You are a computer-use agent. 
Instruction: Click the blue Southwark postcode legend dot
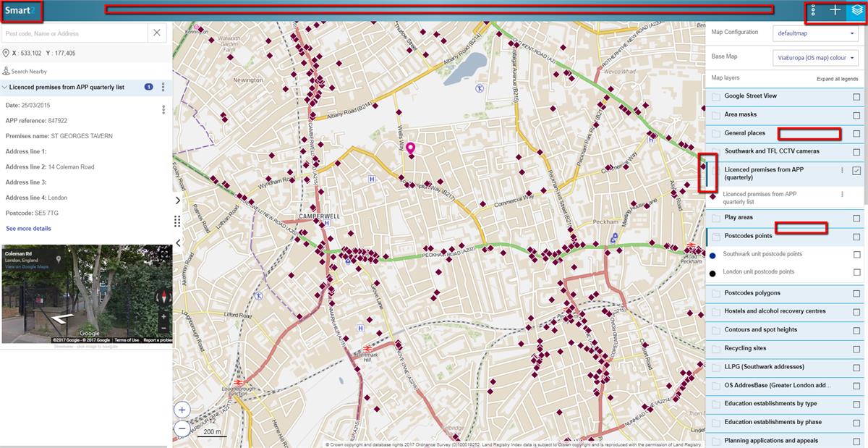click(713, 255)
